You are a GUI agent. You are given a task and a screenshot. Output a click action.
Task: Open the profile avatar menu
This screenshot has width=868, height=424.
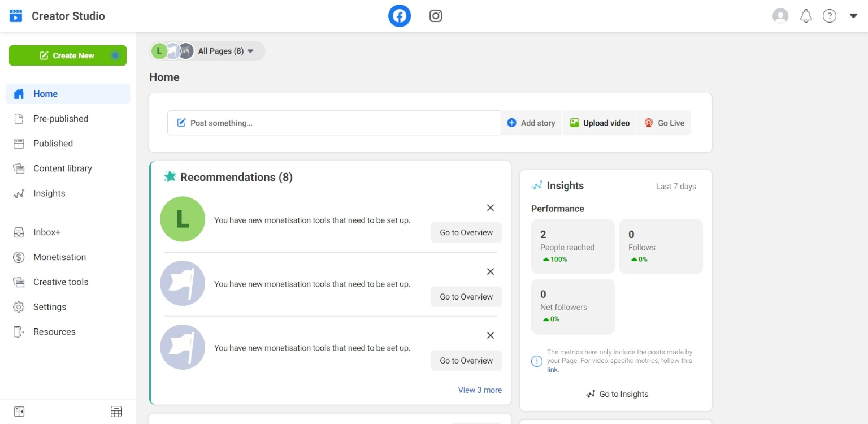pyautogui.click(x=780, y=16)
